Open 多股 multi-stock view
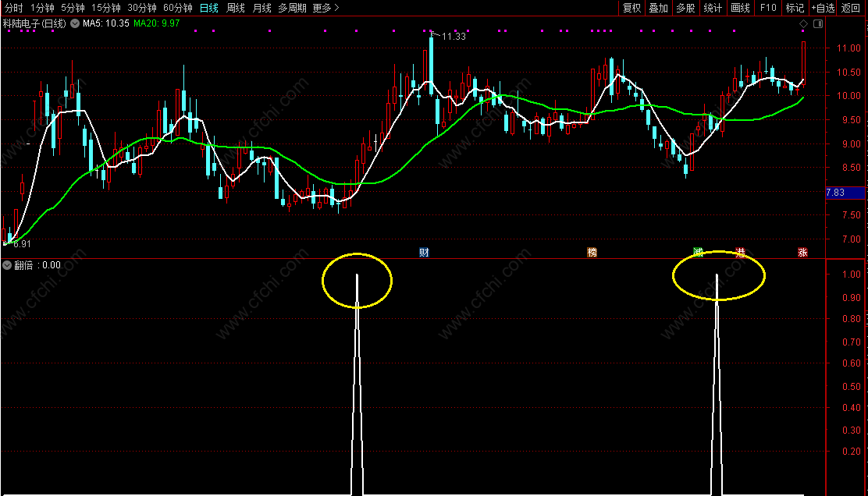The height and width of the screenshot is (496, 868). point(685,8)
